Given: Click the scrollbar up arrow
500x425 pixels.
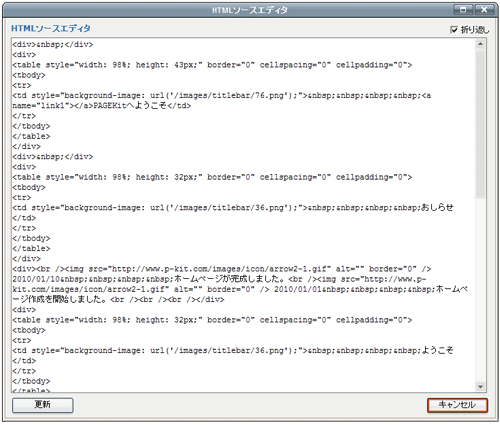Looking at the screenshot, I should [x=480, y=44].
